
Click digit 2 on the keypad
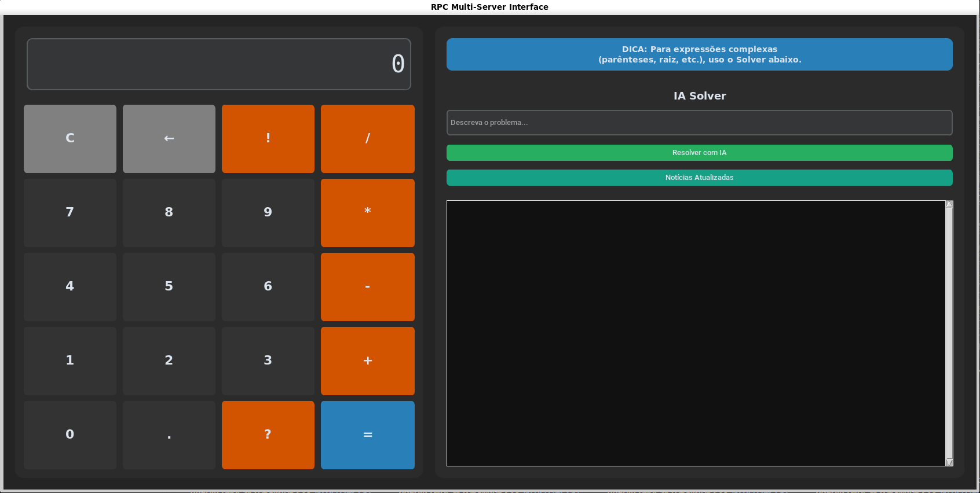click(x=169, y=361)
